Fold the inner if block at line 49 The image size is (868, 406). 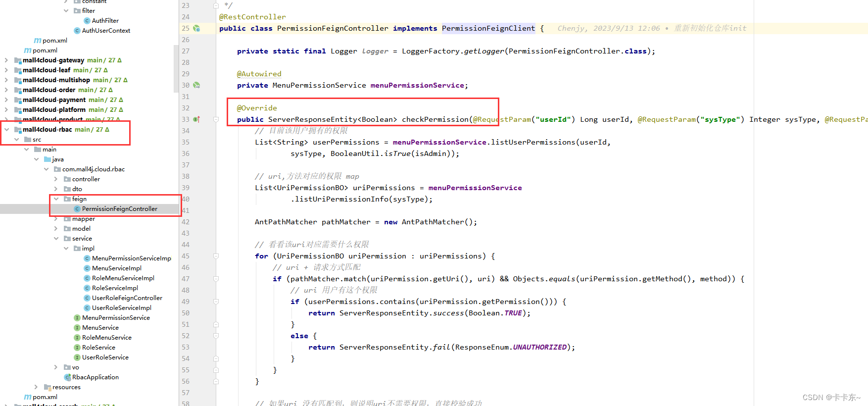(216, 302)
